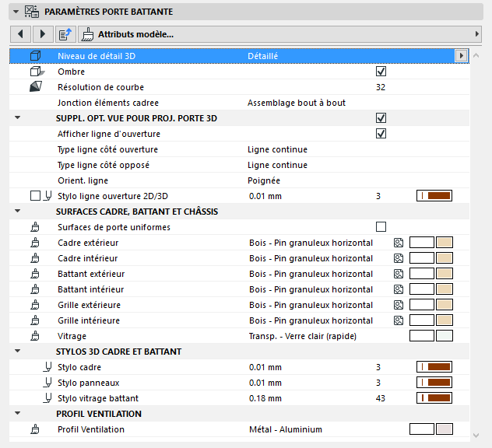Disable Afficher ligne d'ouverture checkbox
The width and height of the screenshot is (492, 448).
click(x=381, y=134)
